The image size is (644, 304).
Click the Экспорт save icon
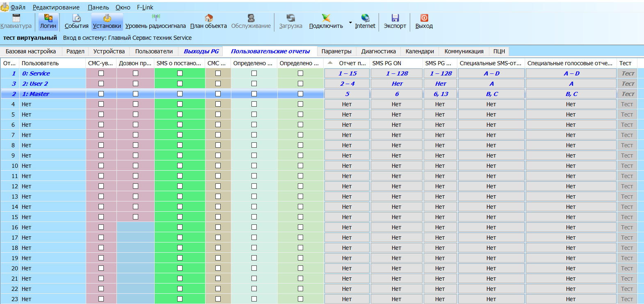tap(395, 21)
